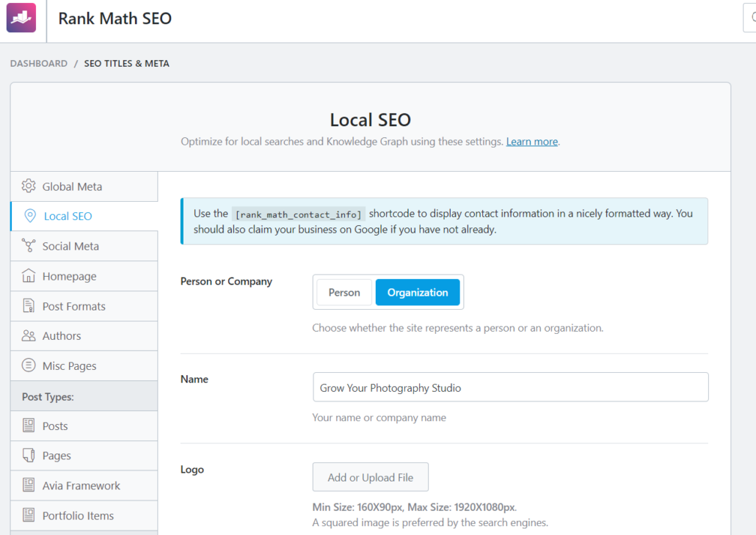
Task: Open the Posts post type settings
Action: pyautogui.click(x=84, y=426)
